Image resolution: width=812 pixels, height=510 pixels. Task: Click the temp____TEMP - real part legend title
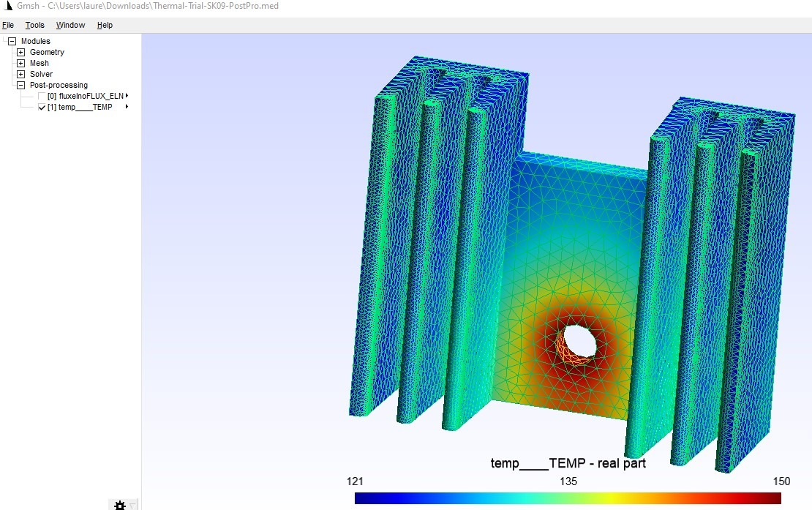[x=568, y=463]
